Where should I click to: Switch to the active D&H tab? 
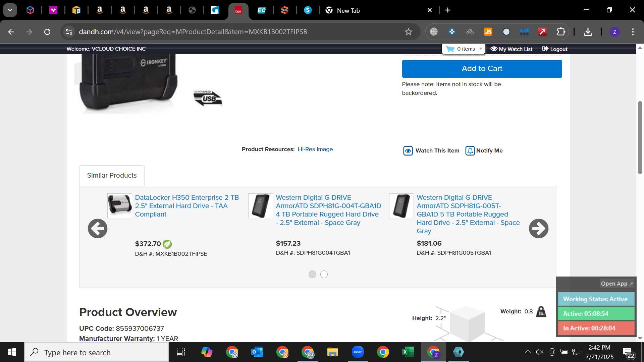pos(238,11)
